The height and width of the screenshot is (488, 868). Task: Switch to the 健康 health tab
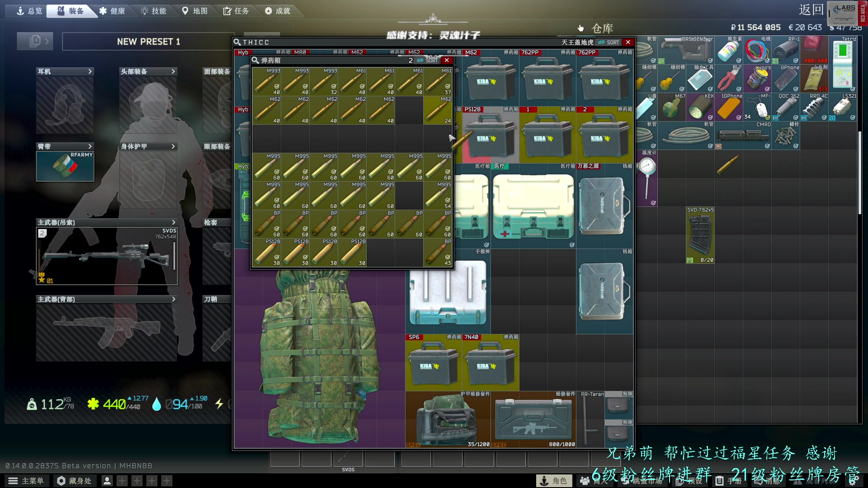[112, 11]
